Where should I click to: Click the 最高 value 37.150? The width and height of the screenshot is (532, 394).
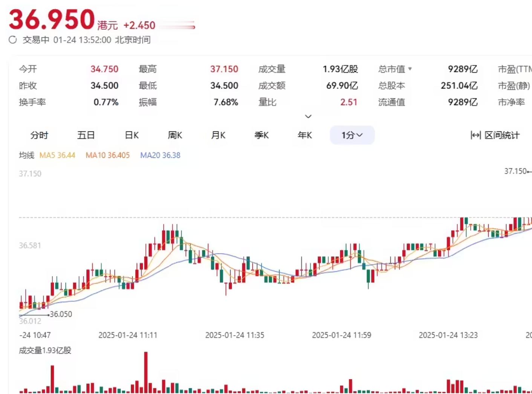click(224, 69)
